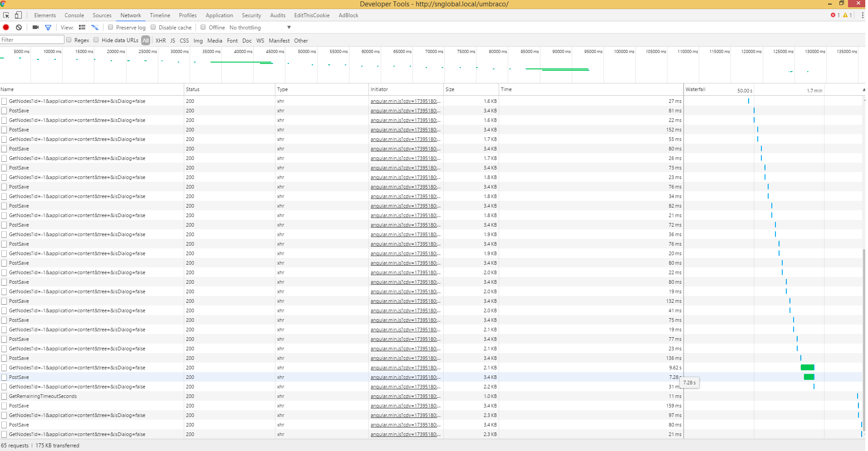Open the Security tab

[x=251, y=15]
